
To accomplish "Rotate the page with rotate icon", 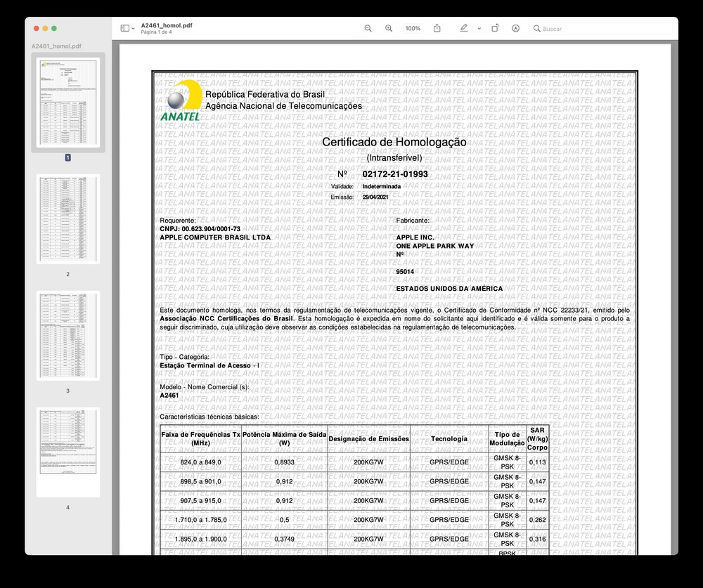I will [495, 28].
